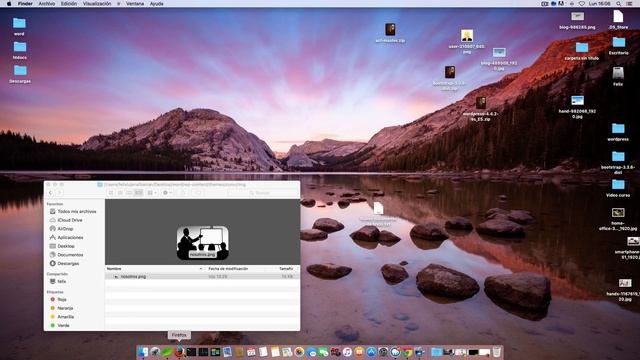640x360 pixels.
Task: Open the Apple menu
Action: 9,4
